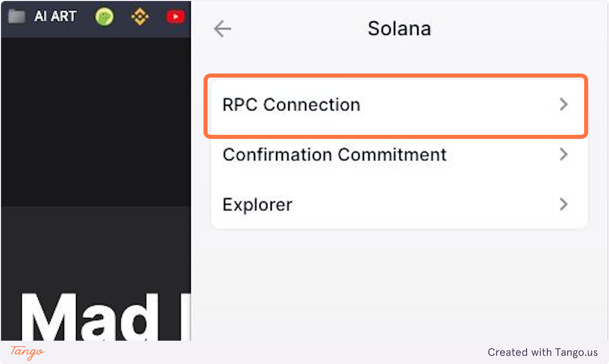Select the Solana page title
Viewport: 609px width, 364px height.
click(x=399, y=28)
